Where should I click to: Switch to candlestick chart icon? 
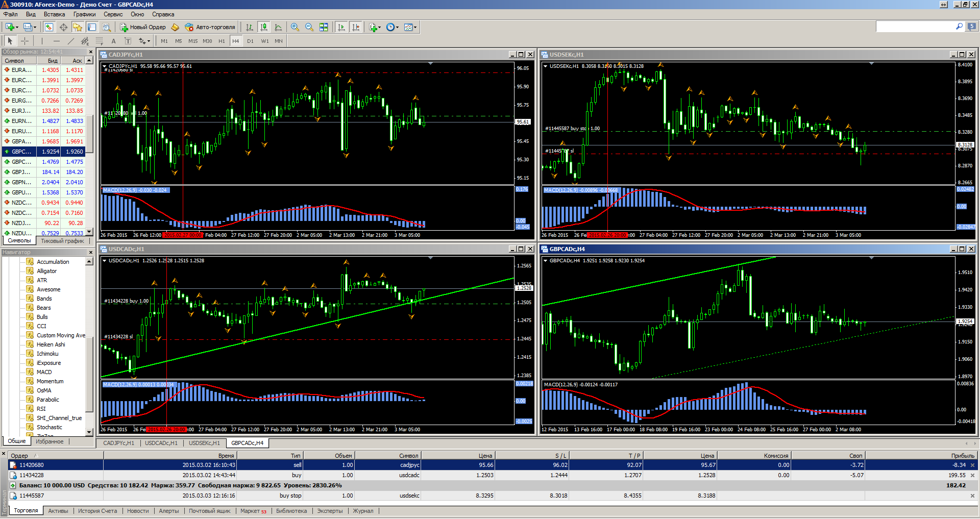[x=264, y=27]
